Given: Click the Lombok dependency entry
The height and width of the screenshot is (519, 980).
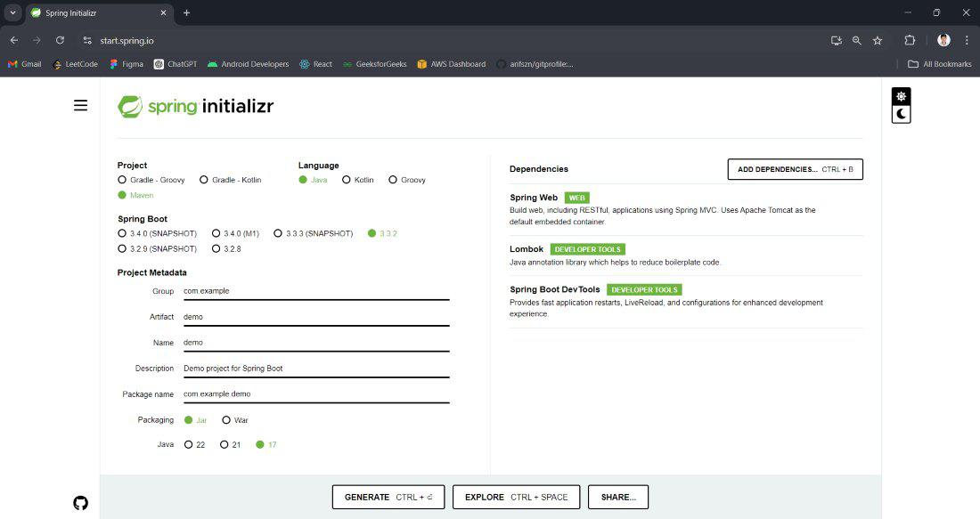Looking at the screenshot, I should pyautogui.click(x=686, y=255).
